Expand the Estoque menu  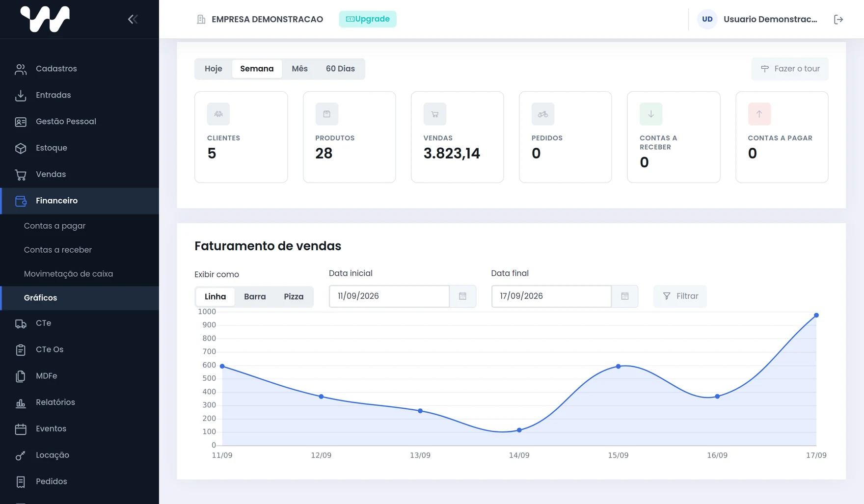click(x=80, y=148)
